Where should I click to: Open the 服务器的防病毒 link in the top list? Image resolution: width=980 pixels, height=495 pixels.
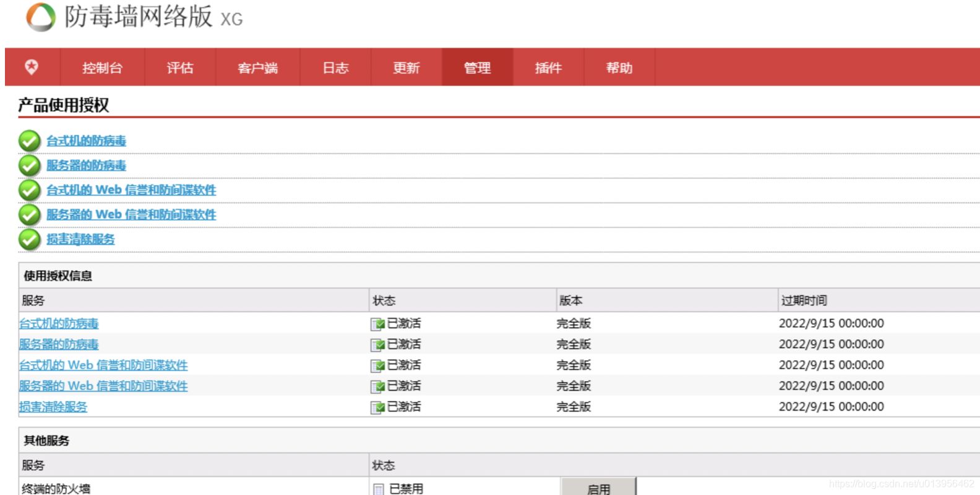[x=86, y=165]
